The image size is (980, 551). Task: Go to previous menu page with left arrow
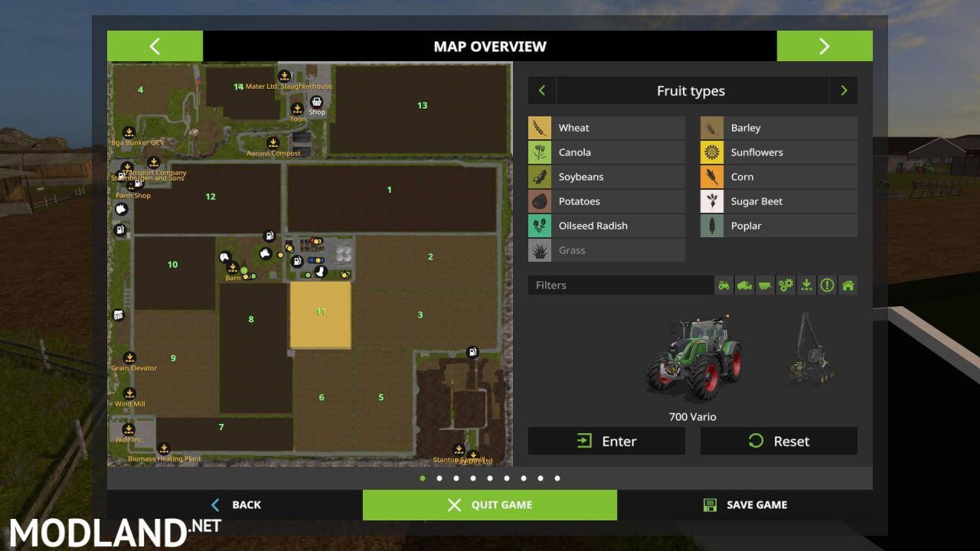pos(155,46)
